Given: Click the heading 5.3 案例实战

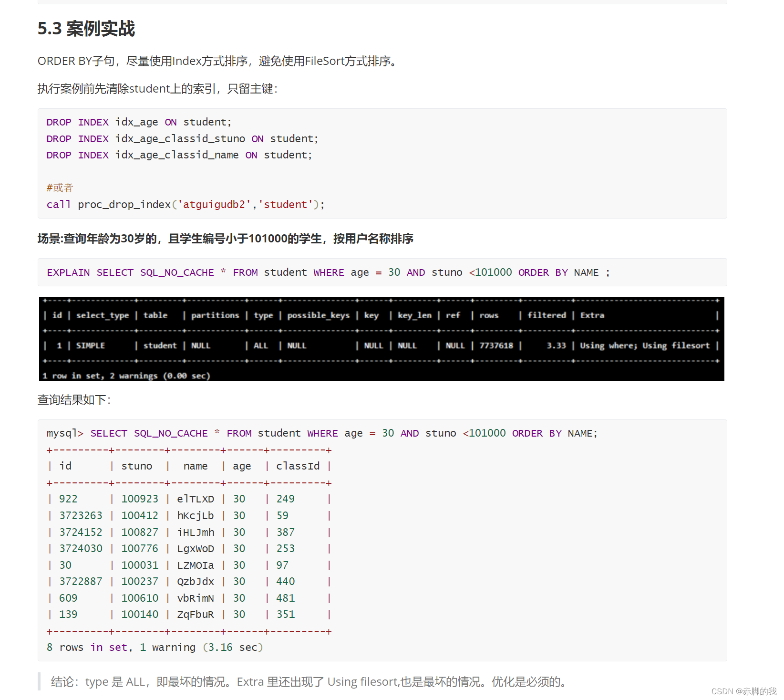Looking at the screenshot, I should 86,29.
